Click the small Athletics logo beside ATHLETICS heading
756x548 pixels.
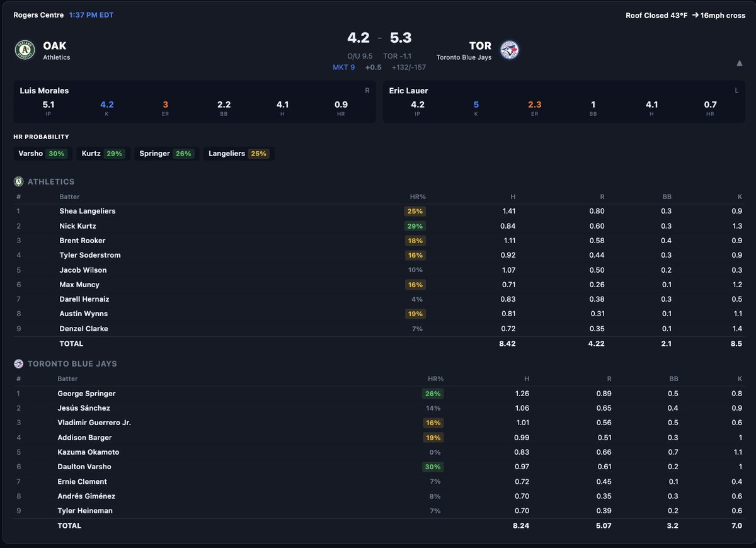tap(18, 181)
